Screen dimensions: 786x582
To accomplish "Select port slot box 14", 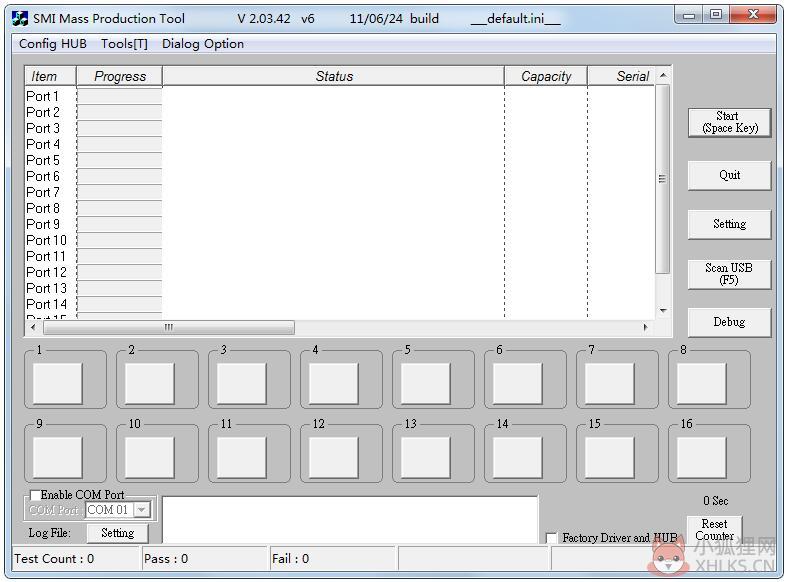I will click(x=518, y=457).
